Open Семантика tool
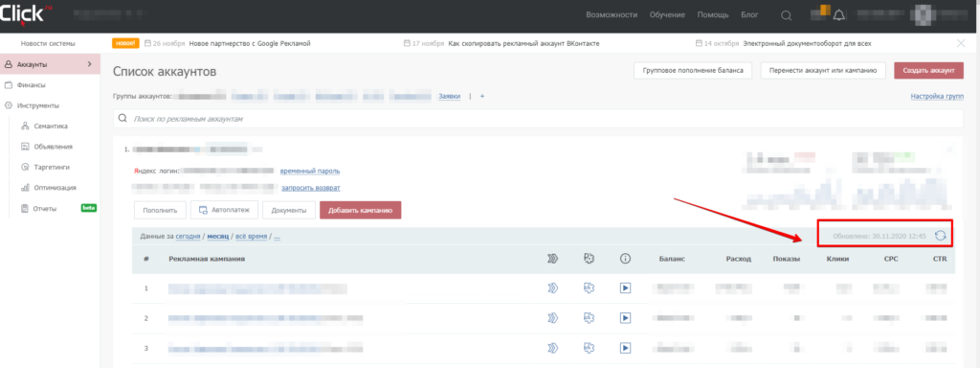 click(x=52, y=126)
